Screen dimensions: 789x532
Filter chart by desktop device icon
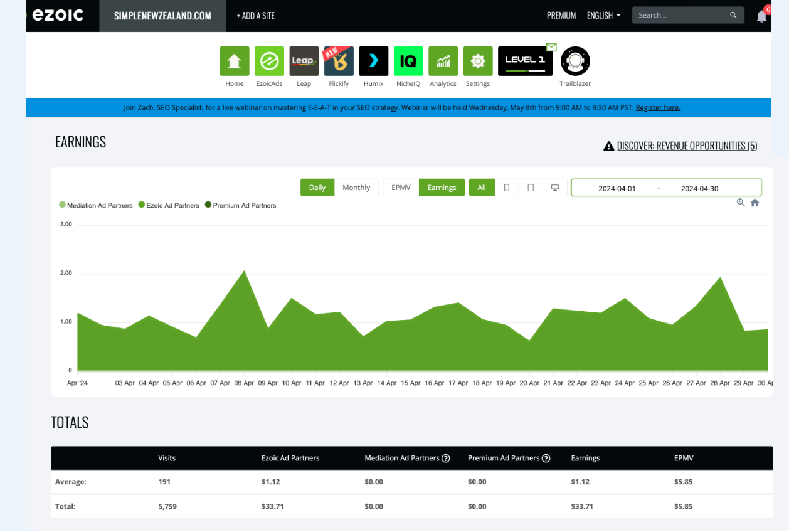click(x=554, y=188)
